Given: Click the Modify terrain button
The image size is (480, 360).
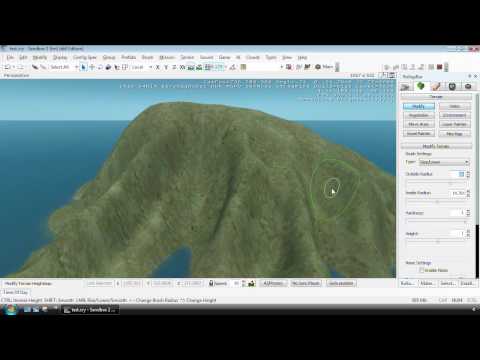Looking at the screenshot, I should [x=419, y=106].
